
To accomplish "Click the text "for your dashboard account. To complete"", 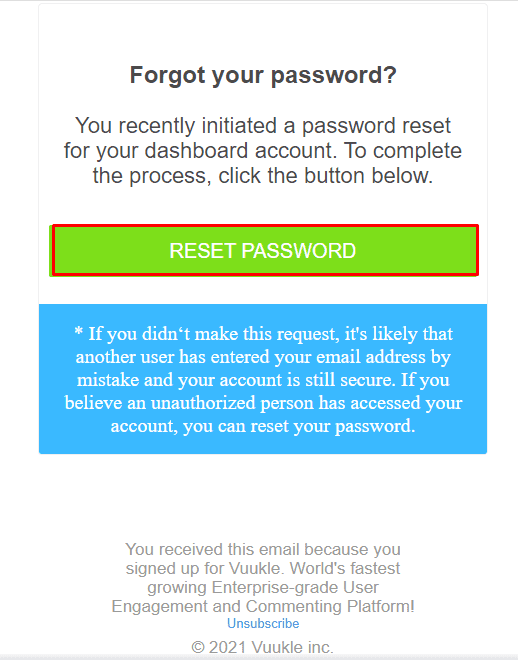I will pos(263,151).
